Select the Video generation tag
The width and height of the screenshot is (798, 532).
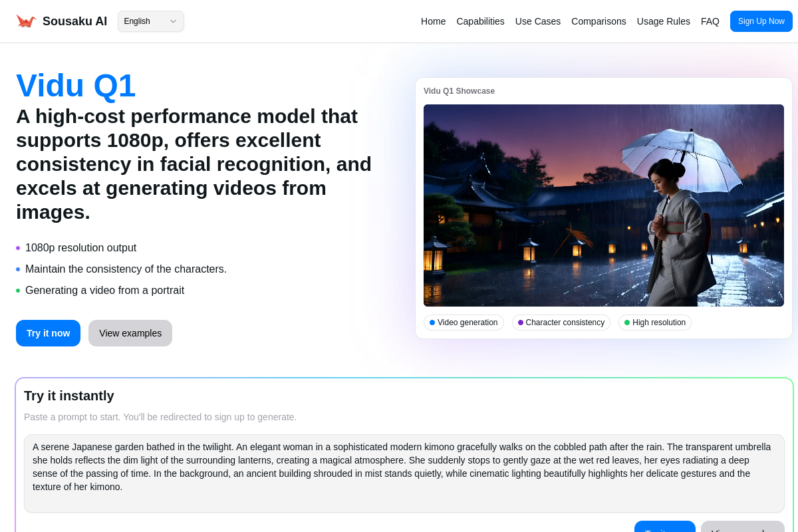(464, 323)
